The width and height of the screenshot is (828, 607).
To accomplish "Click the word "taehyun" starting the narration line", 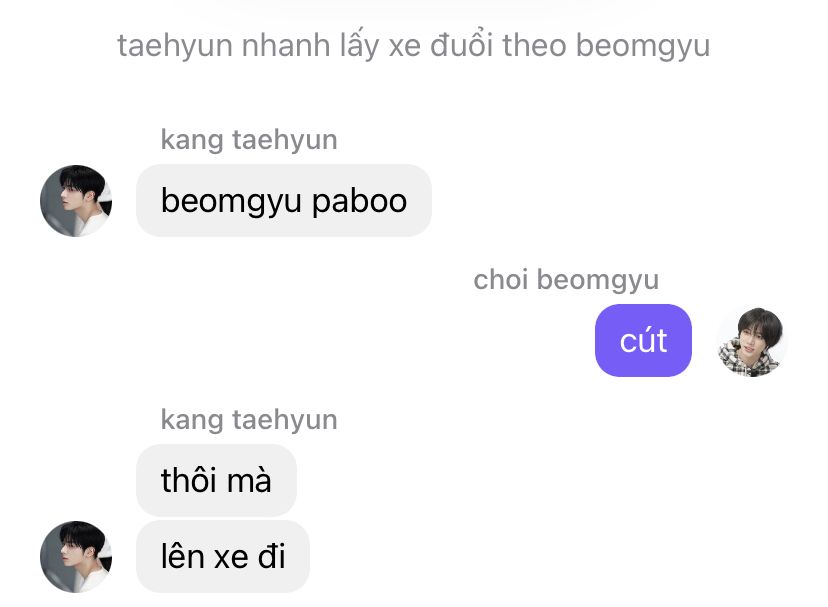I will (175, 46).
